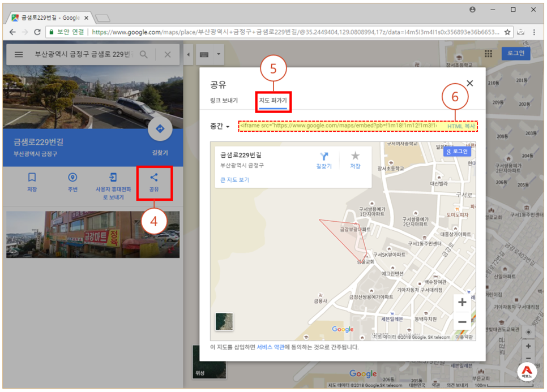
Task: Open the on-screen keyboard input tool
Action: (x=204, y=54)
